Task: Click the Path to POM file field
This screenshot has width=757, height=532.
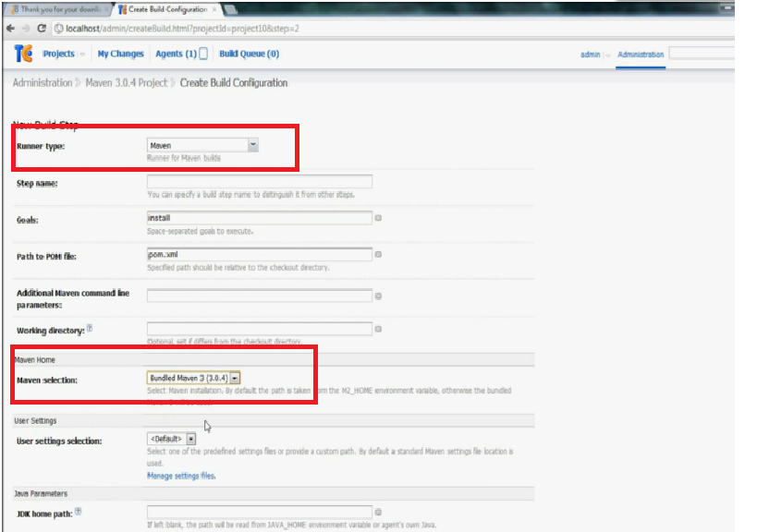Action: pos(259,254)
